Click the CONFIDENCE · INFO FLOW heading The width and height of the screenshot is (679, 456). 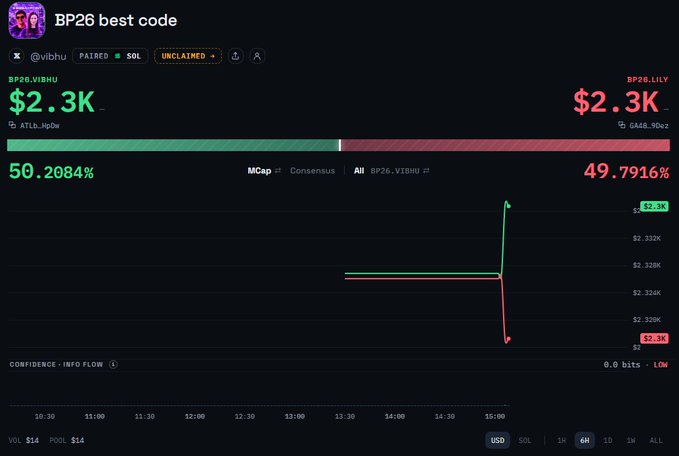pyautogui.click(x=56, y=365)
